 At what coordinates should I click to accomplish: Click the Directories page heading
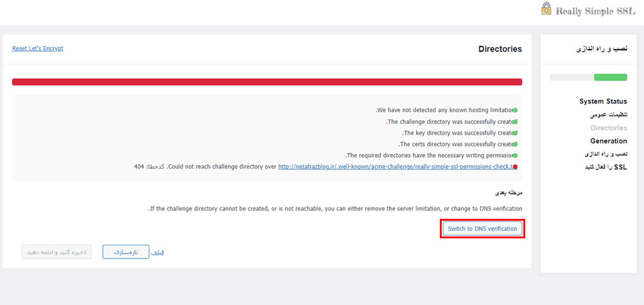pos(500,49)
